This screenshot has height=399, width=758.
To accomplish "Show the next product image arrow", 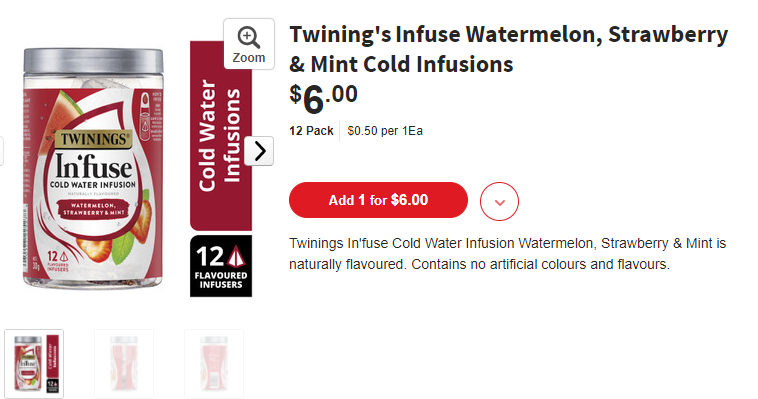I will [259, 151].
